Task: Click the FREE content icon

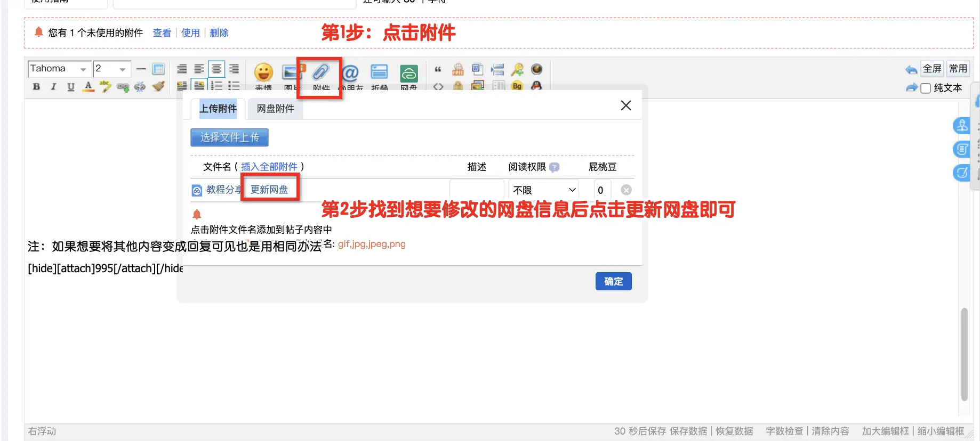Action: (458, 69)
